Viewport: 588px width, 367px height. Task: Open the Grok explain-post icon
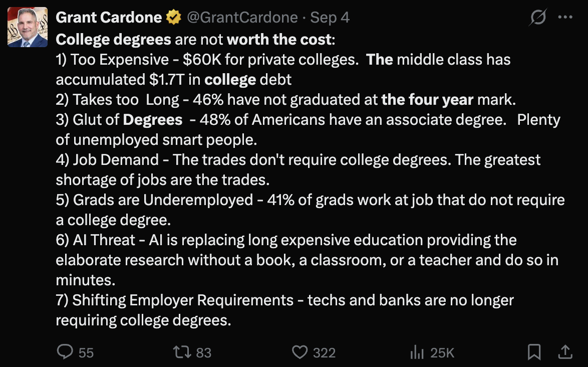tap(538, 19)
